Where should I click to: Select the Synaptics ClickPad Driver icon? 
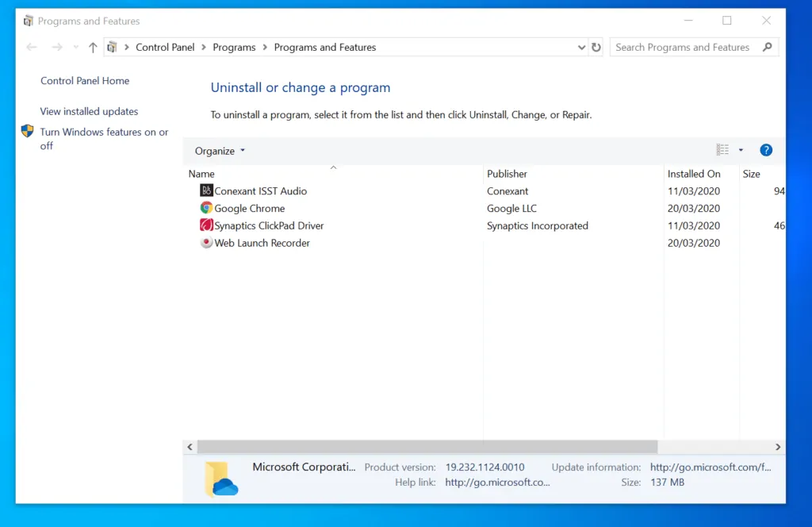tap(207, 225)
